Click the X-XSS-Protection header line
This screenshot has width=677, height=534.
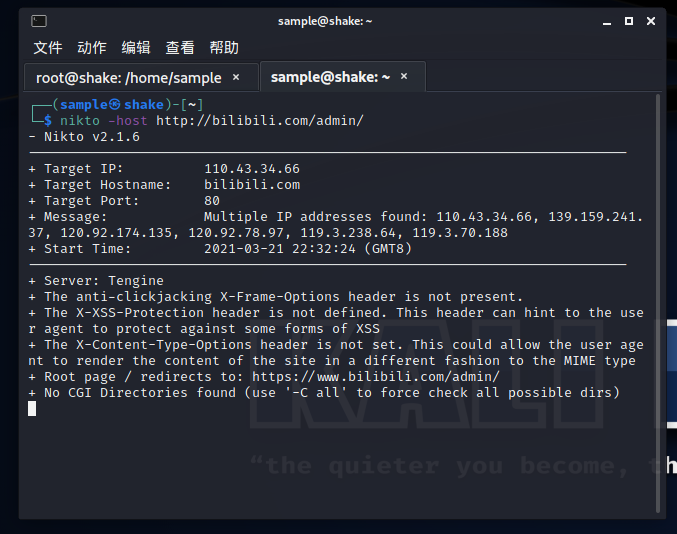pyautogui.click(x=336, y=321)
